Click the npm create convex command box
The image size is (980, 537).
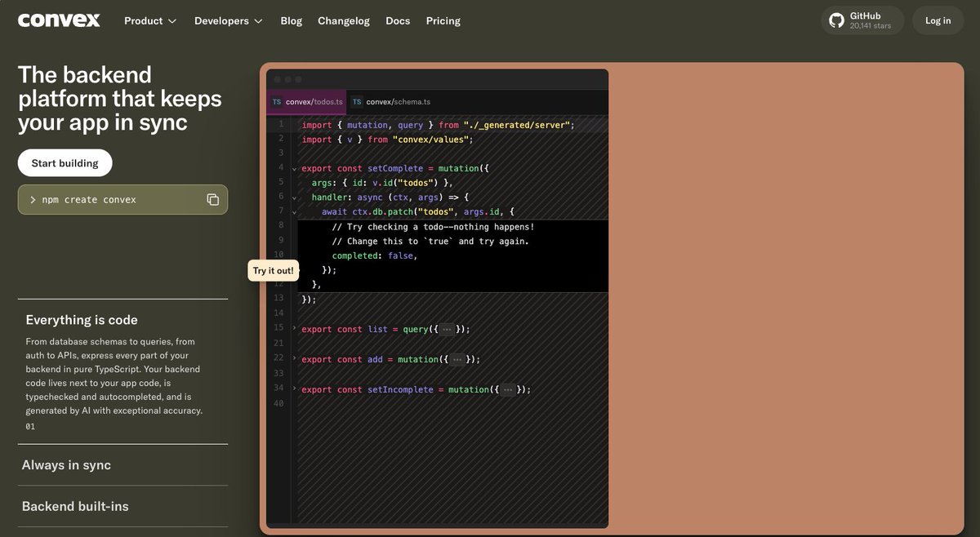tap(122, 199)
